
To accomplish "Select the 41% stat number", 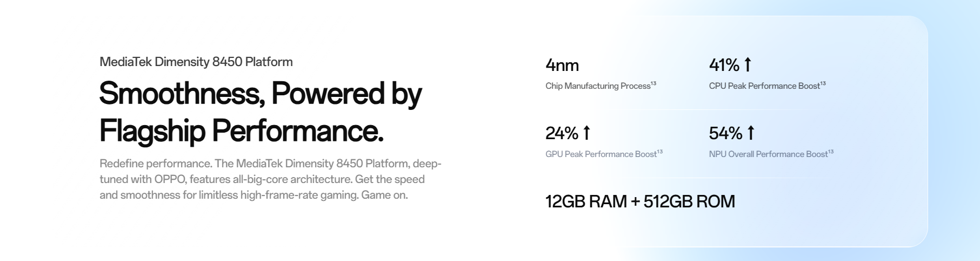I will click(724, 66).
